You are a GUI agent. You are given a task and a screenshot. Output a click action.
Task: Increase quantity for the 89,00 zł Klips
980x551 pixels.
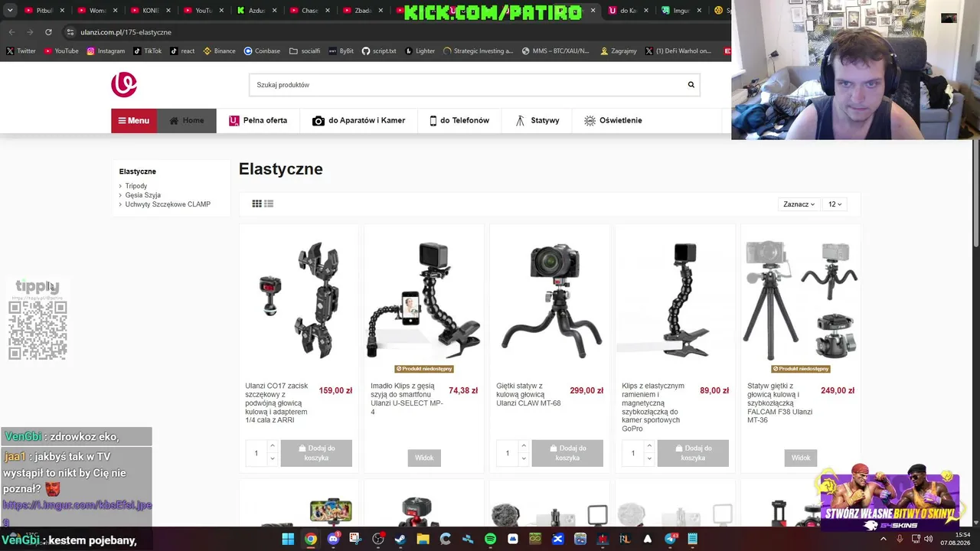tap(648, 446)
